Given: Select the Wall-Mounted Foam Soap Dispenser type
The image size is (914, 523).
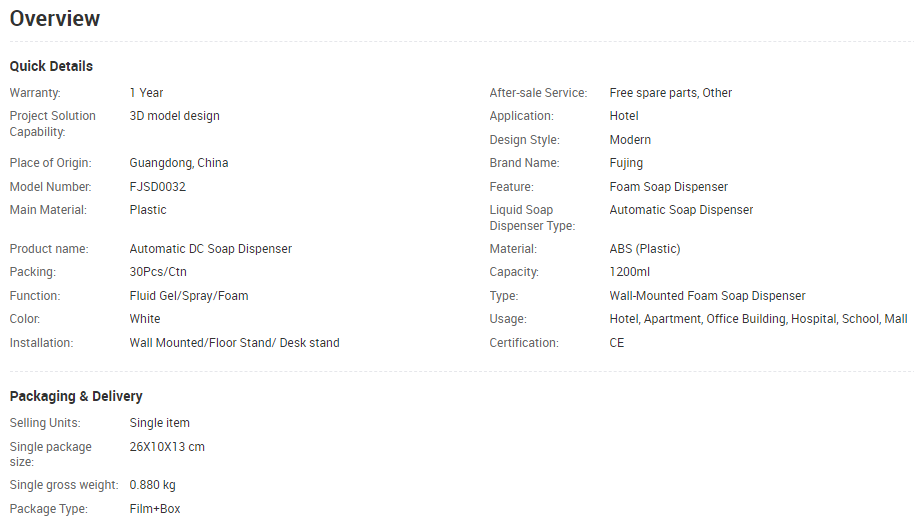Looking at the screenshot, I should point(707,296).
